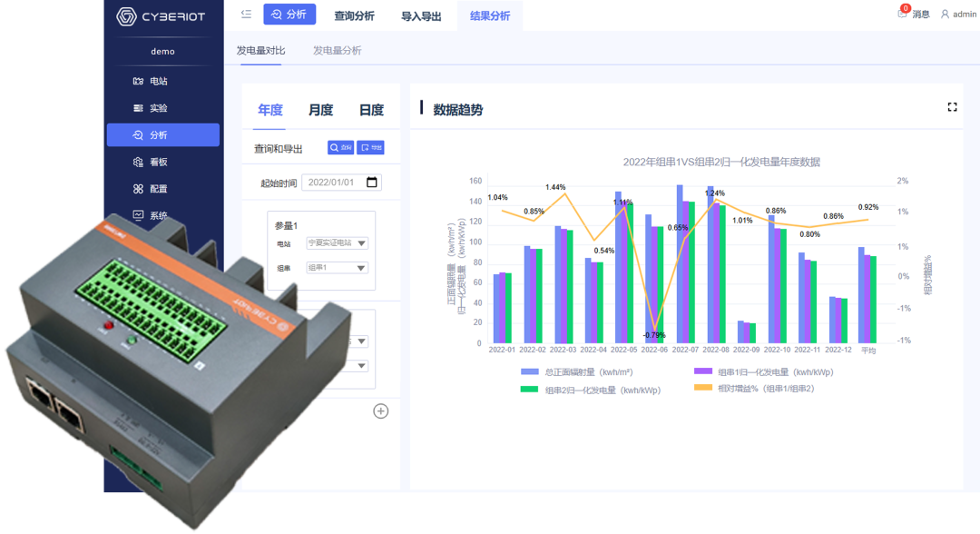This screenshot has width=980, height=534.
Task: Switch to the 查询分析 tab
Action: tap(354, 15)
